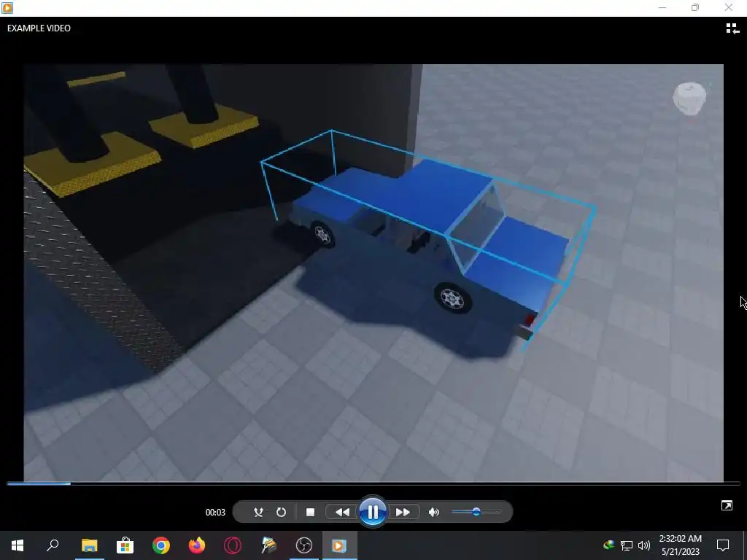
Task: Open system volume tray icon
Action: (643, 545)
